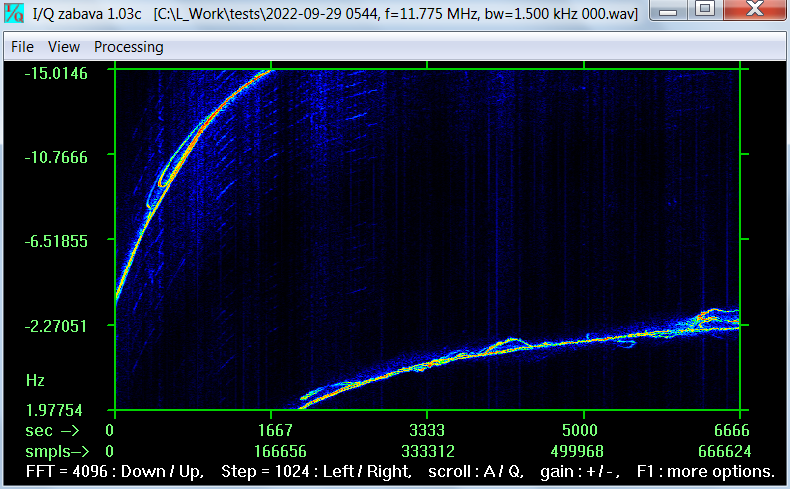
Task: Click the 6666 sec time label
Action: (732, 431)
